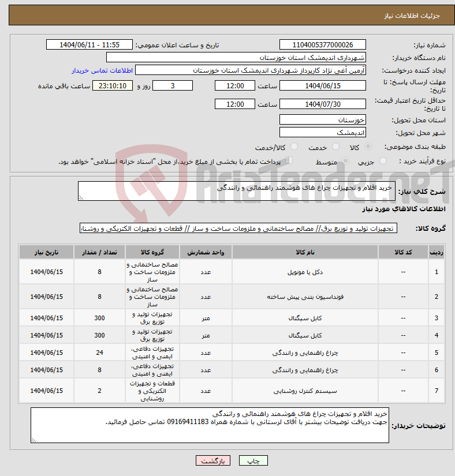The height and width of the screenshot is (476, 455).
Task: Click the response deadline time 12:00 field
Action: coord(235,85)
